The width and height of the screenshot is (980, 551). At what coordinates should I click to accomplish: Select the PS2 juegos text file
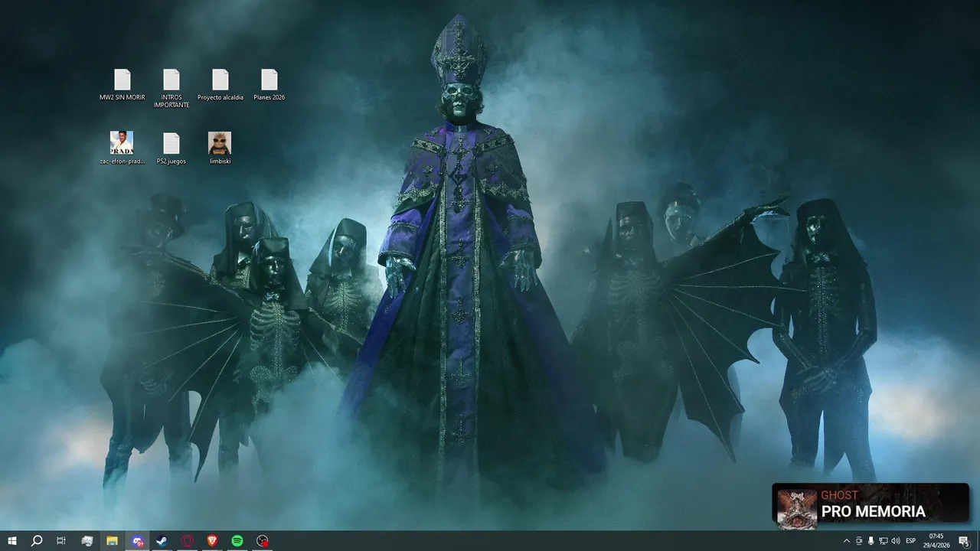tap(171, 143)
